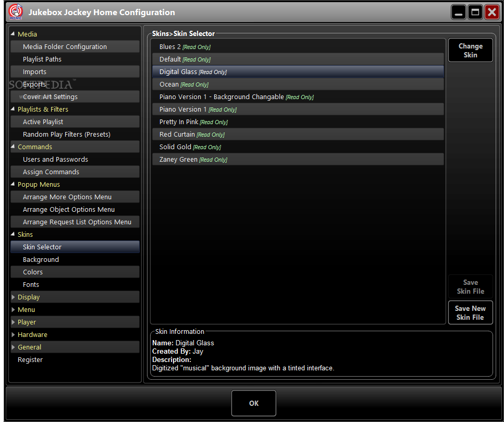
Task: Collapse the Popup Menus section arrow
Action: tap(13, 184)
